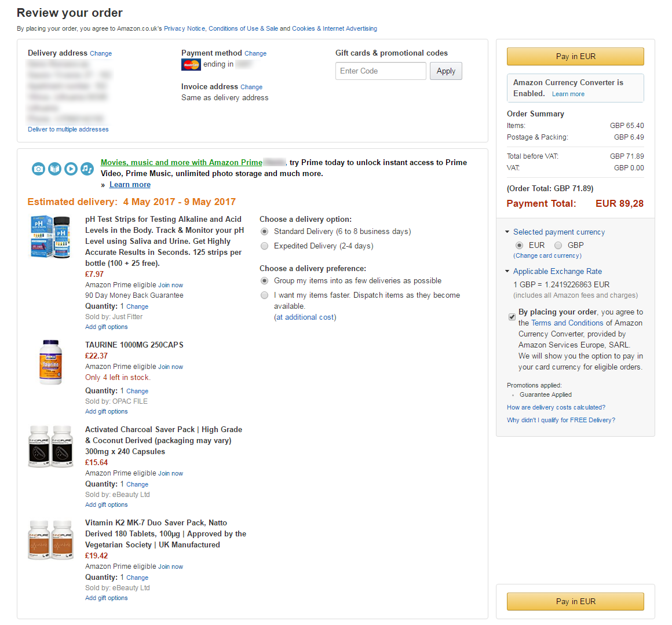Click the Prime video play icon
The image size is (672, 625).
(71, 169)
